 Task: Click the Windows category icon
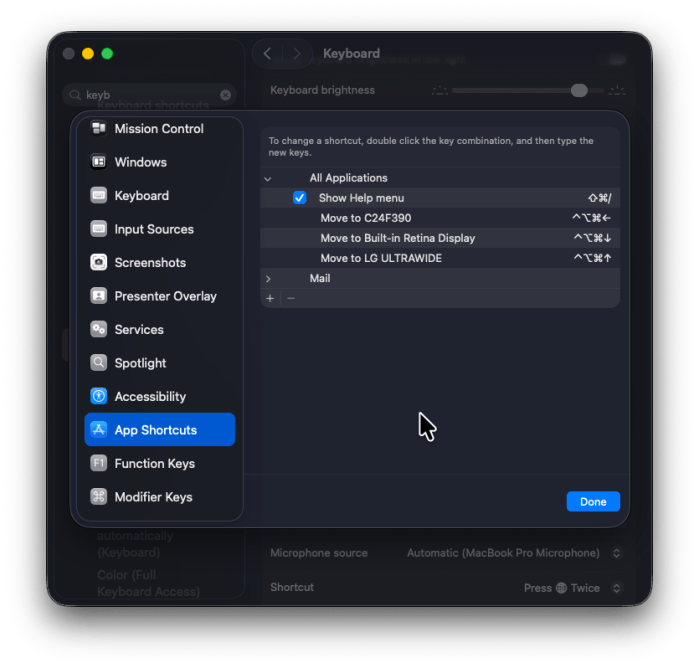[99, 162]
